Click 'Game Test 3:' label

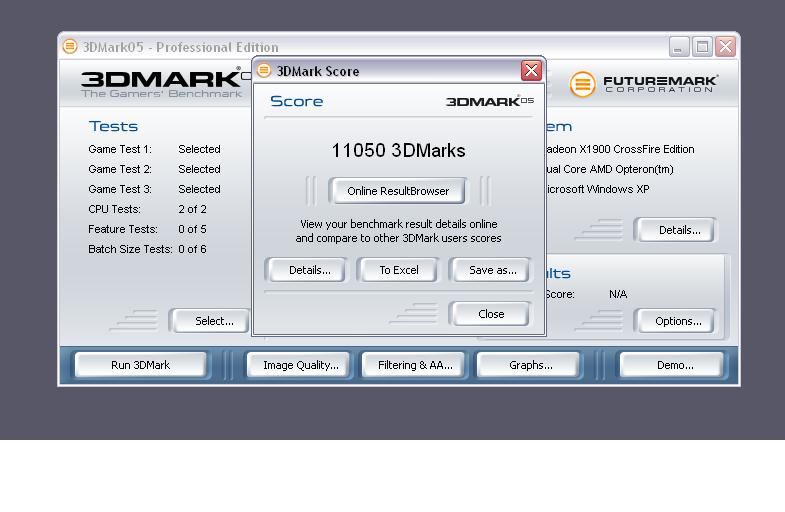pyautogui.click(x=120, y=189)
